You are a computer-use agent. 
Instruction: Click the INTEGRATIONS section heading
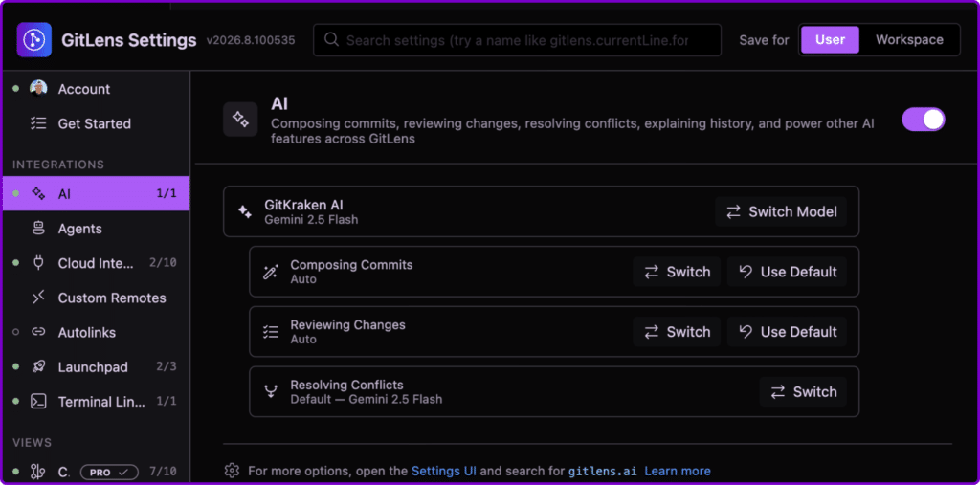click(x=58, y=165)
